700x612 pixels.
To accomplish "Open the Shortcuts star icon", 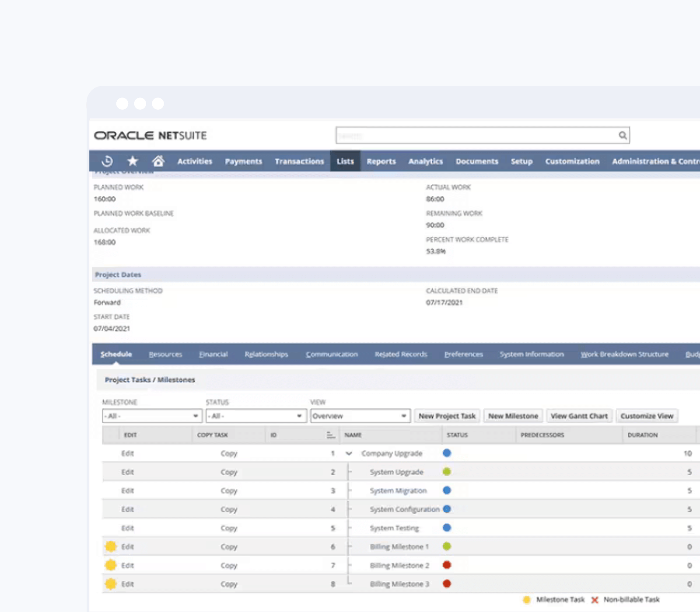I will coord(133,161).
